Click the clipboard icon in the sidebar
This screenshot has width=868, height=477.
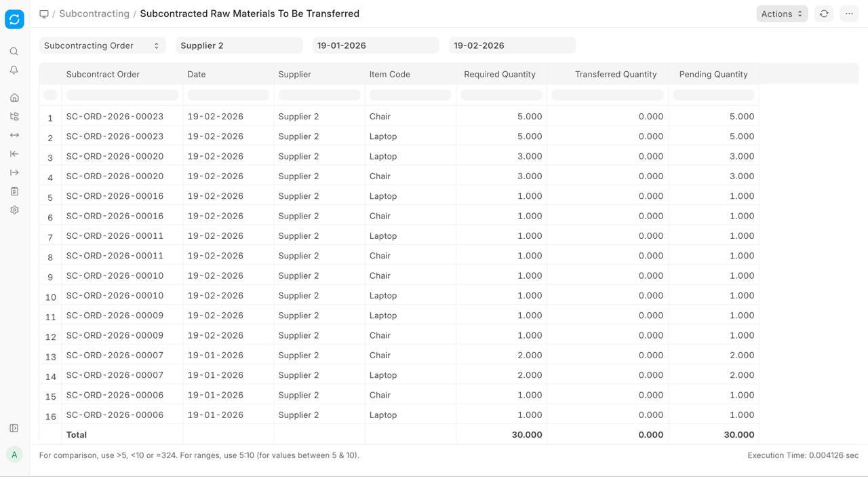point(14,191)
